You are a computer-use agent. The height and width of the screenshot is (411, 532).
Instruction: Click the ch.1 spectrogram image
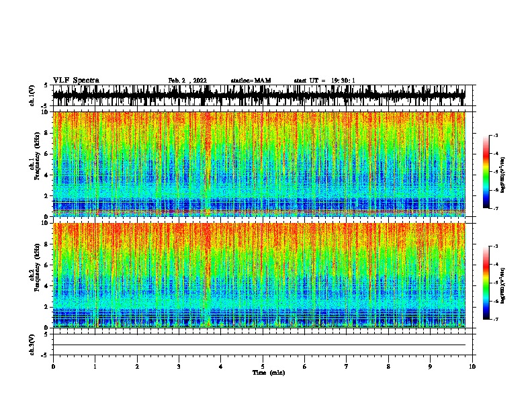coord(259,164)
